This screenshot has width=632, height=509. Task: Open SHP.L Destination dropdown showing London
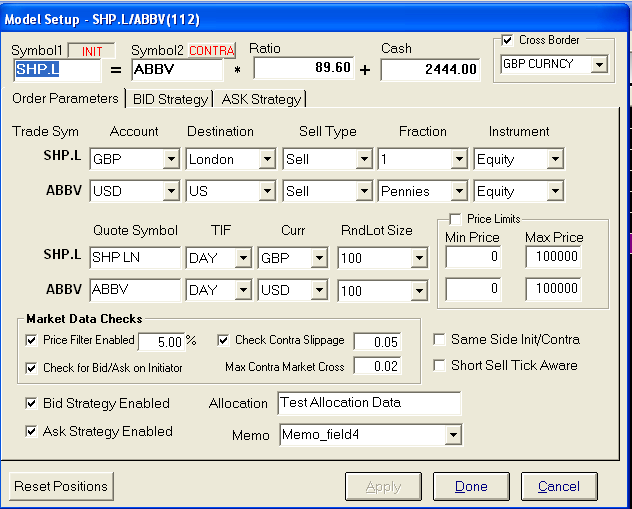pyautogui.click(x=267, y=159)
